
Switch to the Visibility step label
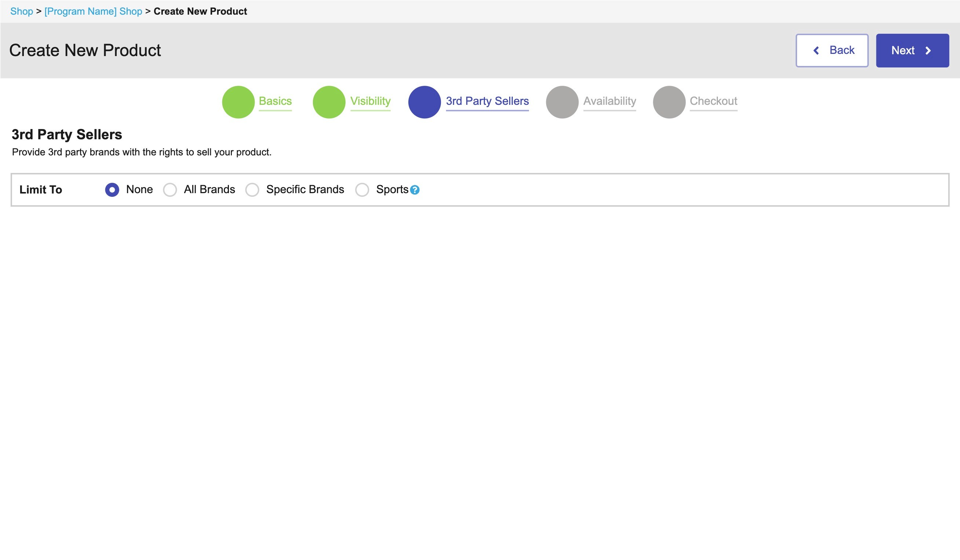(x=370, y=101)
